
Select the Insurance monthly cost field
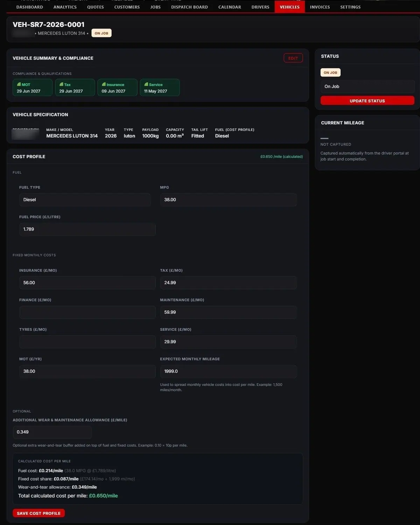coord(87,283)
